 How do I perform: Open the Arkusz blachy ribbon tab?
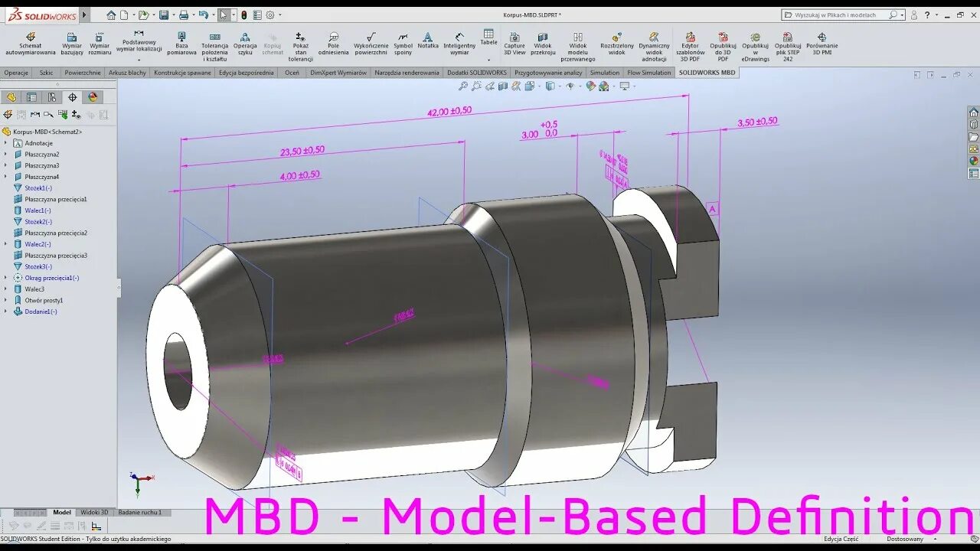point(127,73)
